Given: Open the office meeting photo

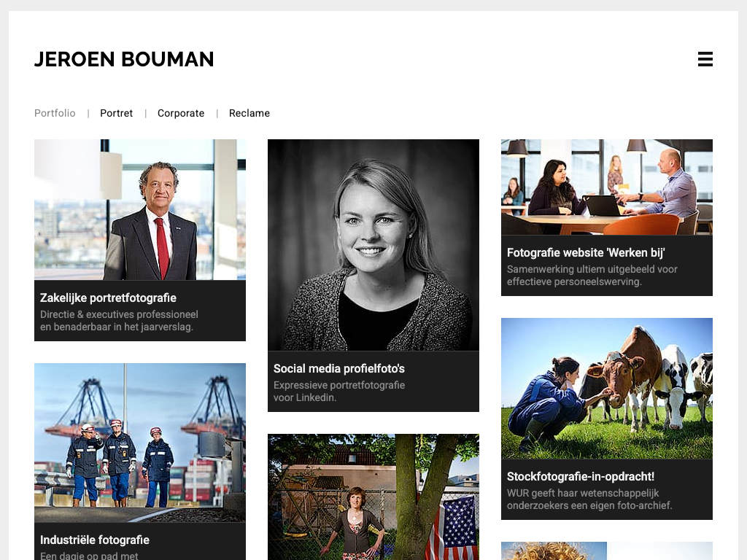Looking at the screenshot, I should point(607,187).
